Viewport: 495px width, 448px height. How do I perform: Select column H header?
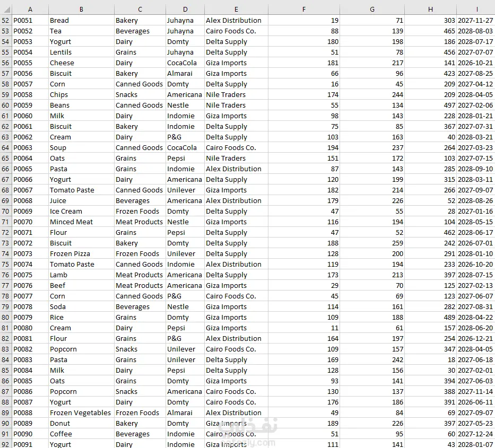pos(431,10)
